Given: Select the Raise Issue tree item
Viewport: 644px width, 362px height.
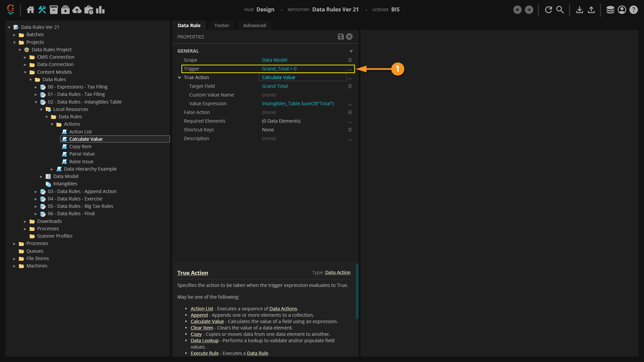Looking at the screenshot, I should tap(81, 162).
